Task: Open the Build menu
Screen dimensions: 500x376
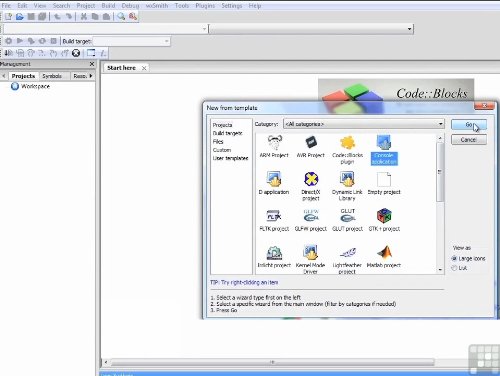Action: (x=108, y=6)
